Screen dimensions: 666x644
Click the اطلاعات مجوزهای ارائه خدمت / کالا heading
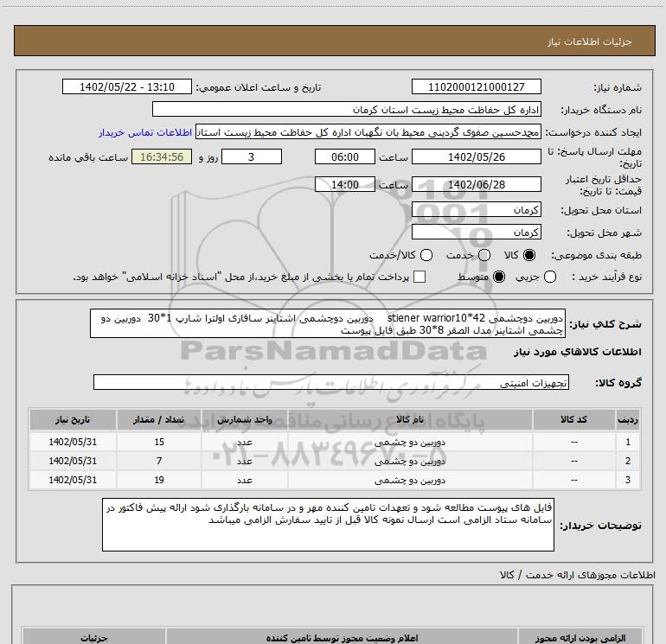coord(577,575)
